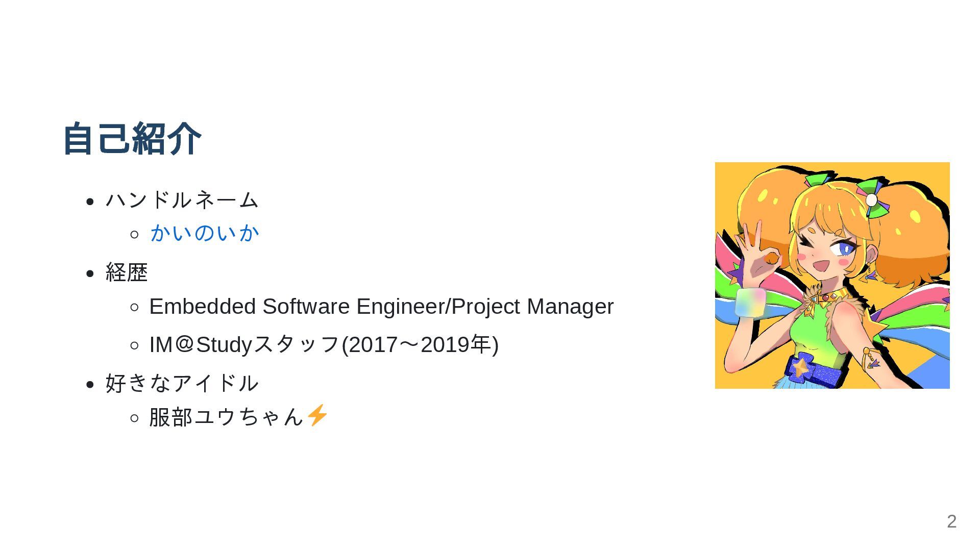Image resolution: width=980 pixels, height=551 pixels.
Task: Select the 自己紹介 slide heading
Action: pyautogui.click(x=132, y=138)
